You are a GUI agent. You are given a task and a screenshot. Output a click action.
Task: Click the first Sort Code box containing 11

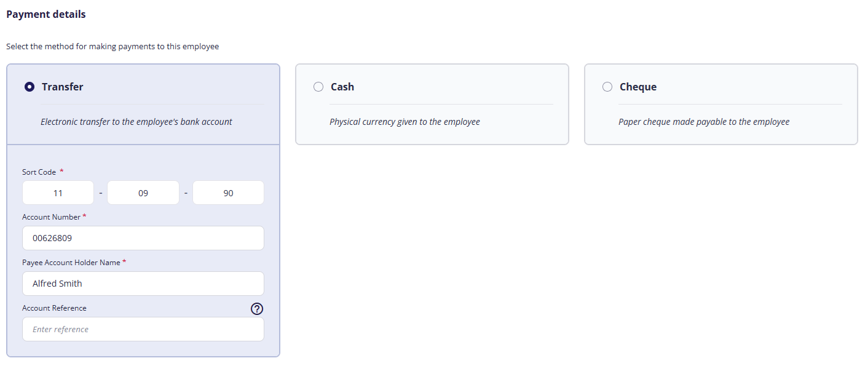point(58,193)
